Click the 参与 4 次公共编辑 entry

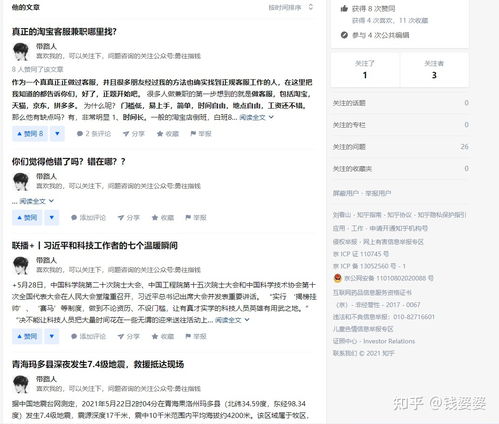click(x=375, y=35)
